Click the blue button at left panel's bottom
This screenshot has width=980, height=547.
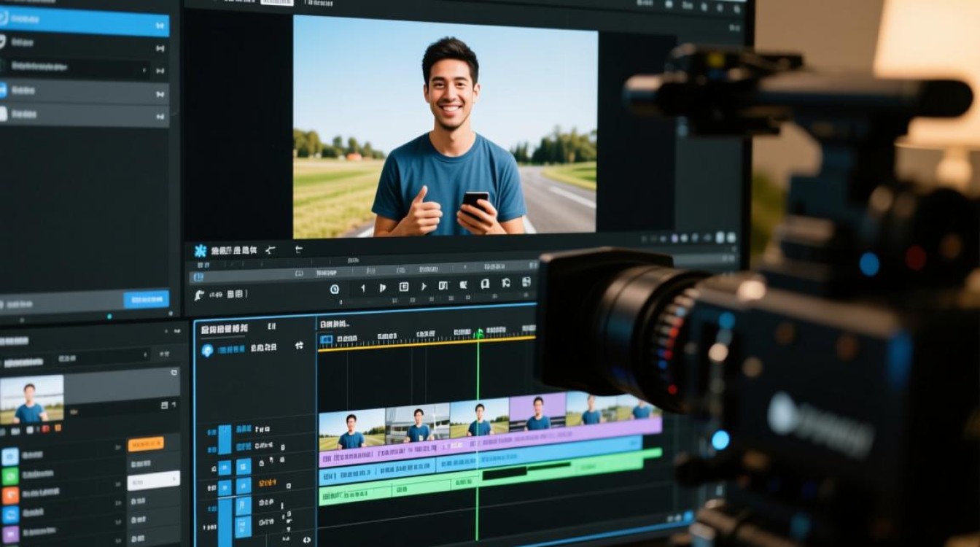click(147, 299)
